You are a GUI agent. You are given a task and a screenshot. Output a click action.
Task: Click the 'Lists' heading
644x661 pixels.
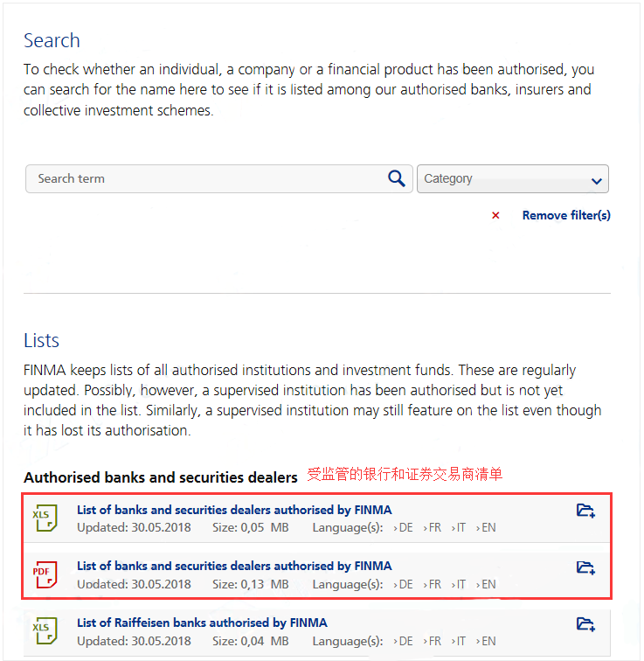(41, 341)
